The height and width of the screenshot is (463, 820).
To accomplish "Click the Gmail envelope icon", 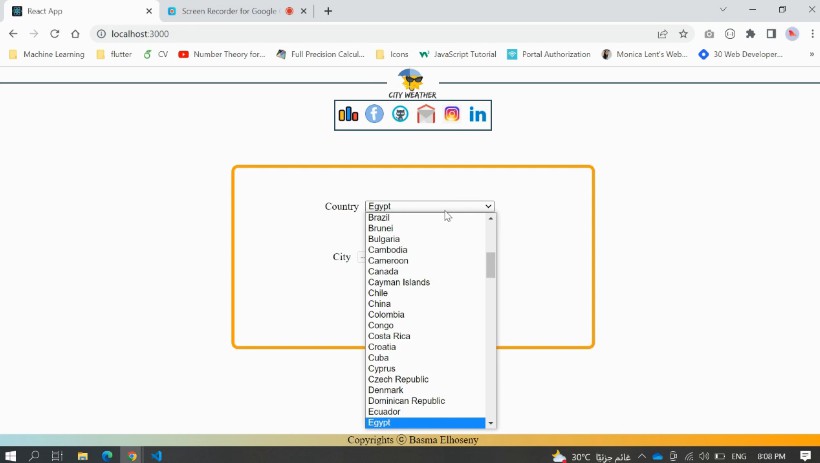I will point(426,114).
